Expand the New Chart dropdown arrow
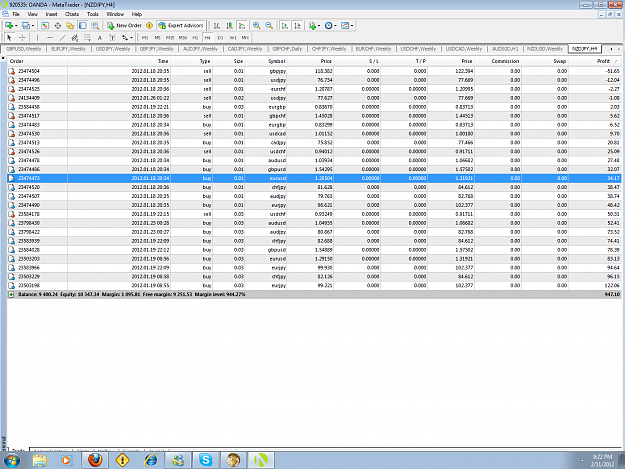The image size is (625, 469). tap(16, 26)
